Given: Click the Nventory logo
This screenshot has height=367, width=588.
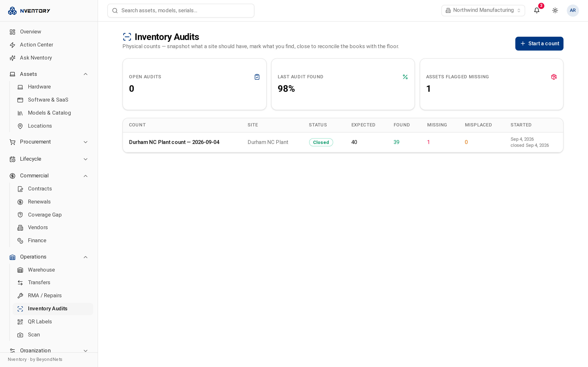Looking at the screenshot, I should click(29, 11).
